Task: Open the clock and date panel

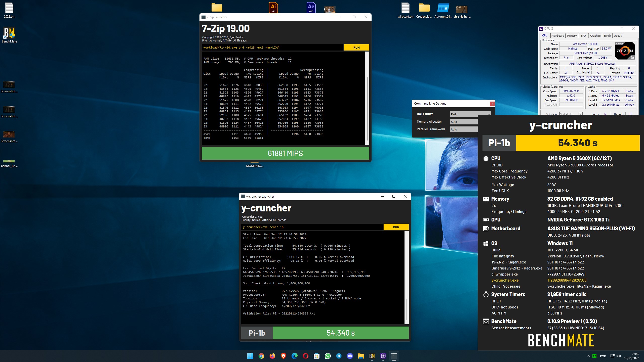Action: (631, 356)
